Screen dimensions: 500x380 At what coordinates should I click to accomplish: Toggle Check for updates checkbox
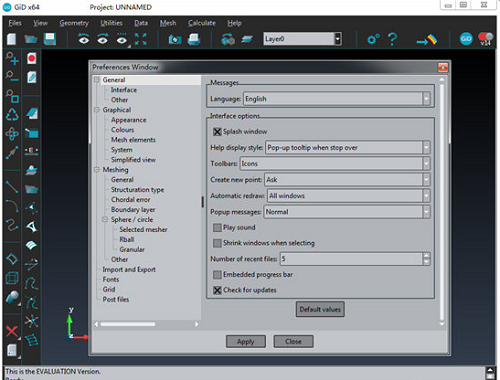[x=217, y=290]
